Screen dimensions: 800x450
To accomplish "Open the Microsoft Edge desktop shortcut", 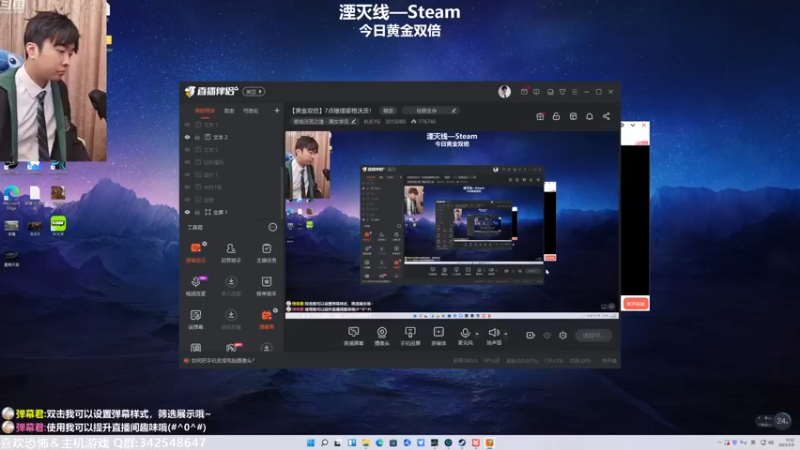I will (11, 198).
